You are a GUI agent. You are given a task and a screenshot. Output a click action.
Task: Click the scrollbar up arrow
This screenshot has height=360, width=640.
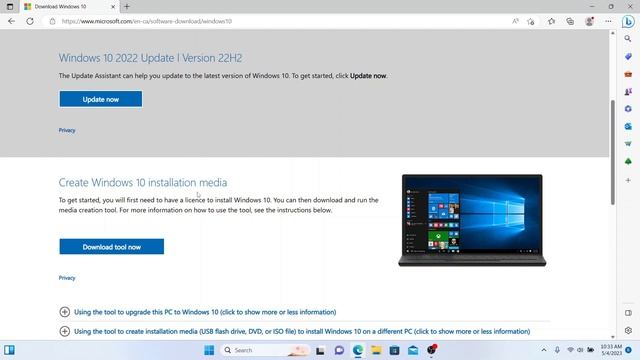pyautogui.click(x=613, y=33)
